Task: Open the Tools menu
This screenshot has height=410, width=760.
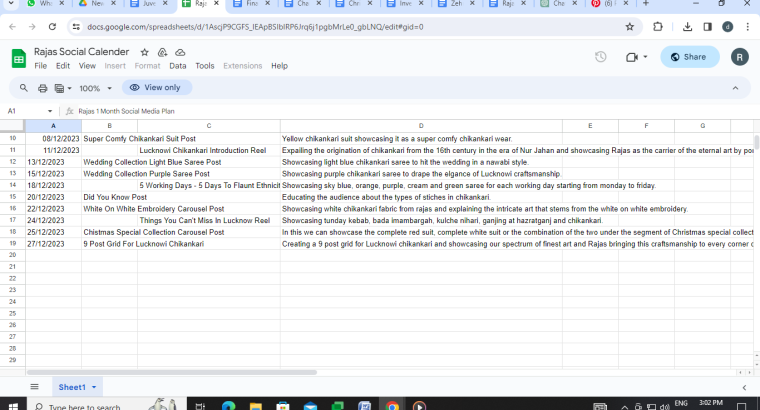Action: pyautogui.click(x=204, y=66)
